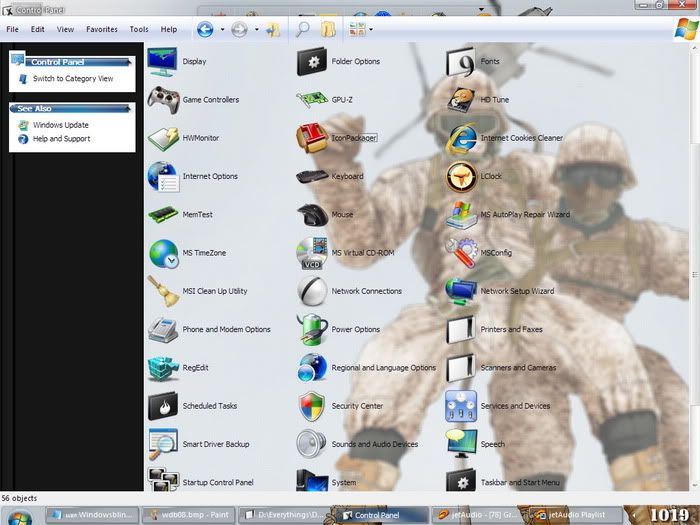The image size is (700, 525).
Task: Open the Help and Support link
Action: [62, 139]
